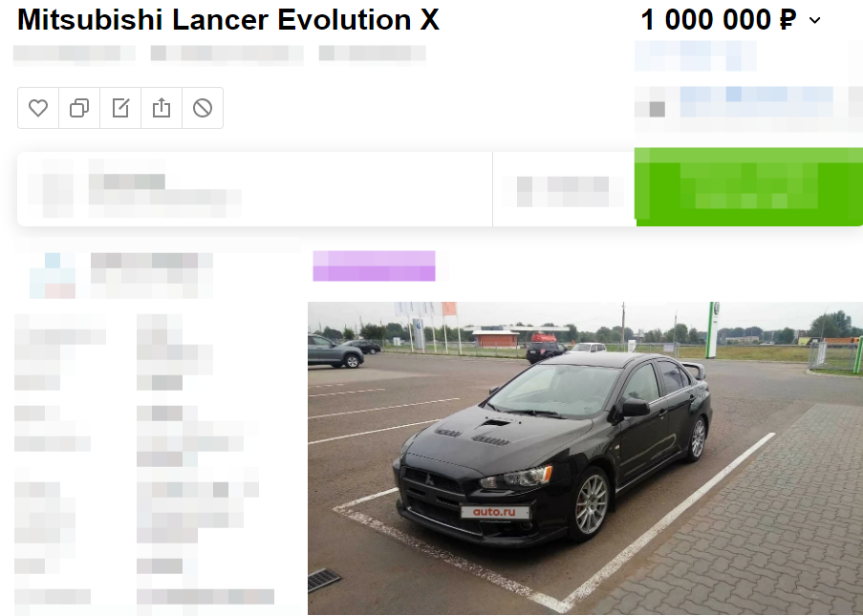The width and height of the screenshot is (863, 616).
Task: Click the large green action button
Action: pos(748,187)
